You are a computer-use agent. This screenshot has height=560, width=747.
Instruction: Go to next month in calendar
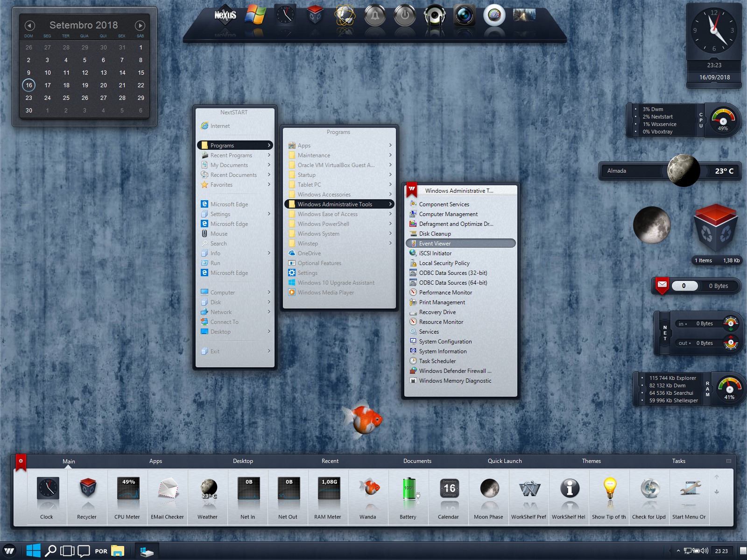point(140,26)
